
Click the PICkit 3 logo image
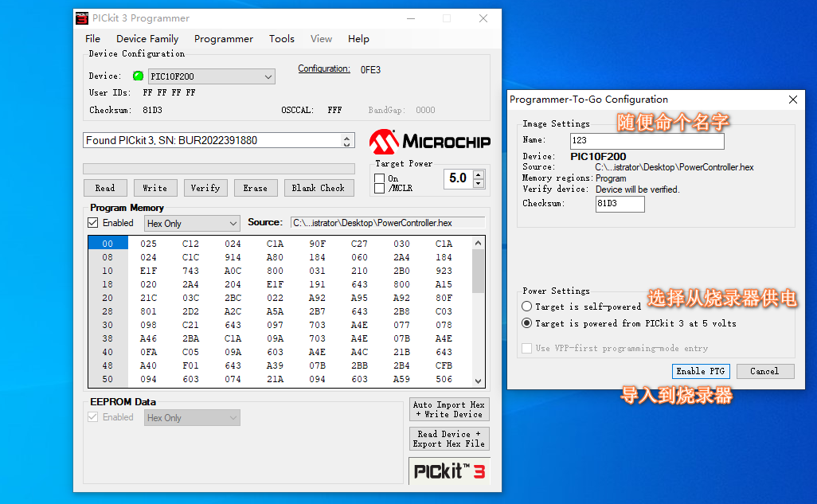click(449, 471)
